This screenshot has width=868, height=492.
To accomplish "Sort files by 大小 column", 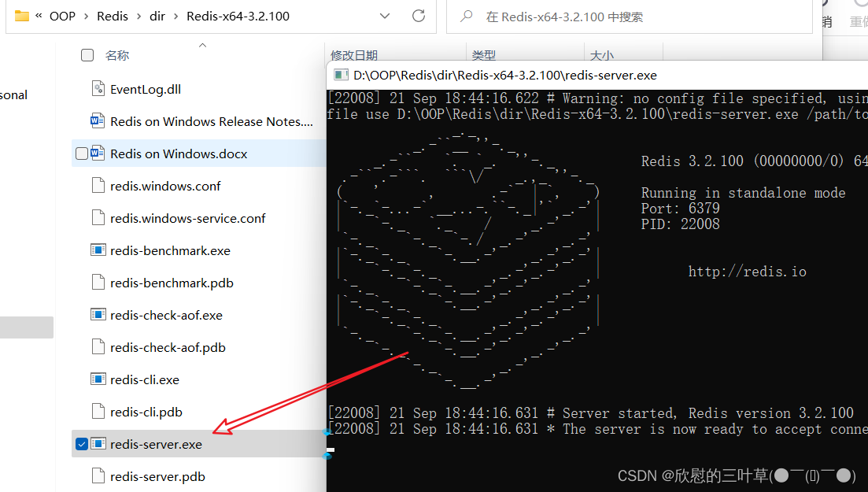I will (602, 55).
